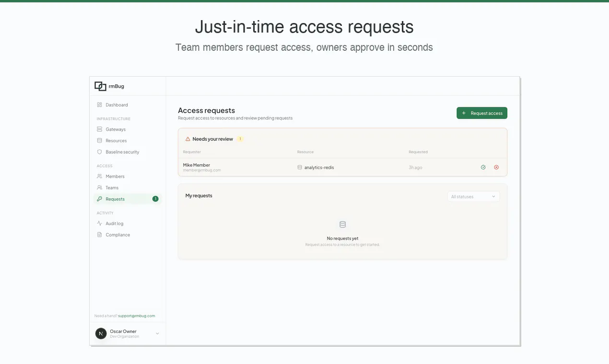The image size is (609, 364).
Task: Deny Mike Member's request with red X
Action: (496, 167)
